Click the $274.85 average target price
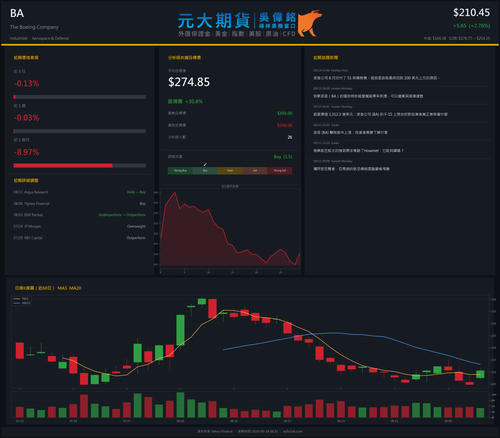The height and width of the screenshot is (438, 500). [189, 82]
